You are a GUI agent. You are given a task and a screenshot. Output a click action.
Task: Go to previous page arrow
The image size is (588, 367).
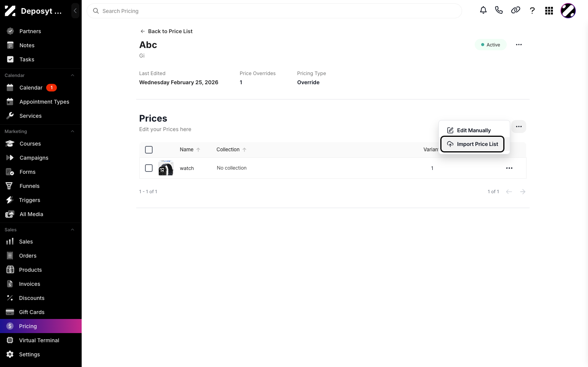pos(509,192)
